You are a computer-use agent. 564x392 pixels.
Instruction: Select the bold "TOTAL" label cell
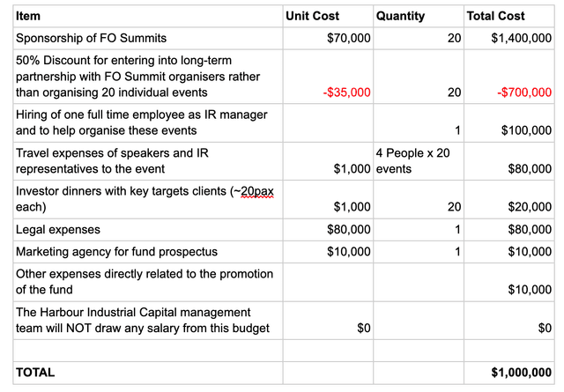click(x=35, y=373)
